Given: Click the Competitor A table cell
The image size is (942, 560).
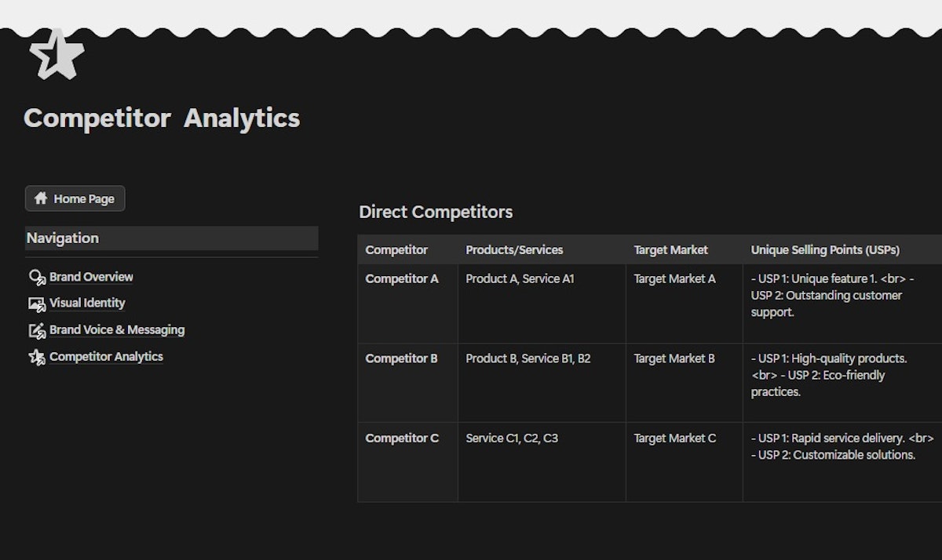Looking at the screenshot, I should [402, 278].
